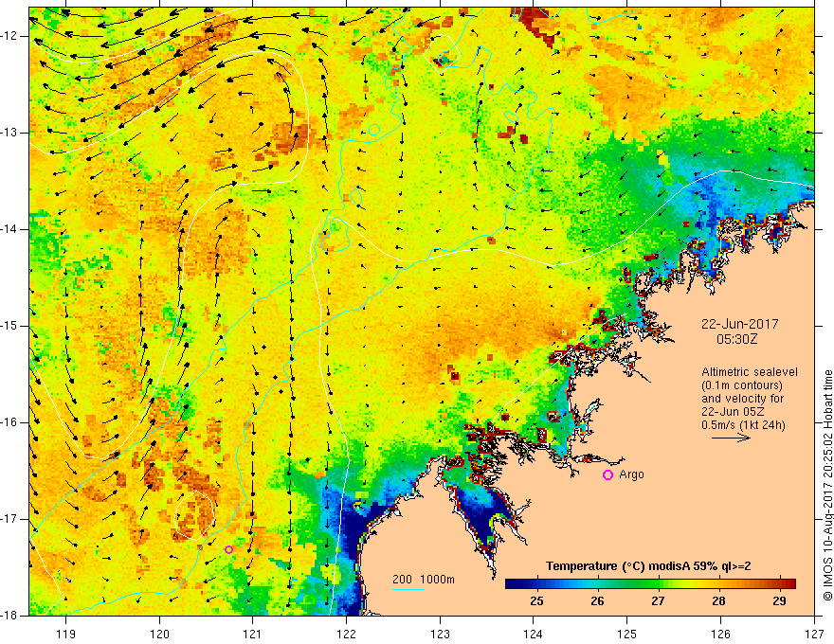Click the "22-Jun-2017" date text

click(x=740, y=324)
